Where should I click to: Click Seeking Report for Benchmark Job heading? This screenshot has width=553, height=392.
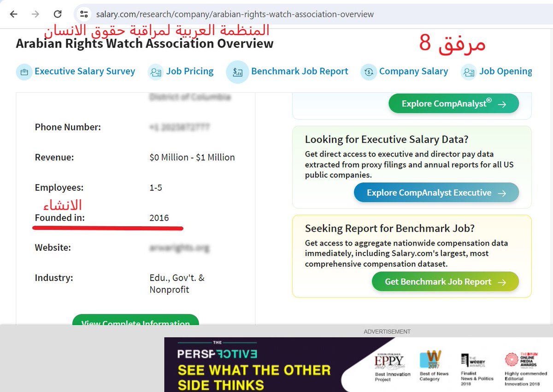[x=390, y=228]
